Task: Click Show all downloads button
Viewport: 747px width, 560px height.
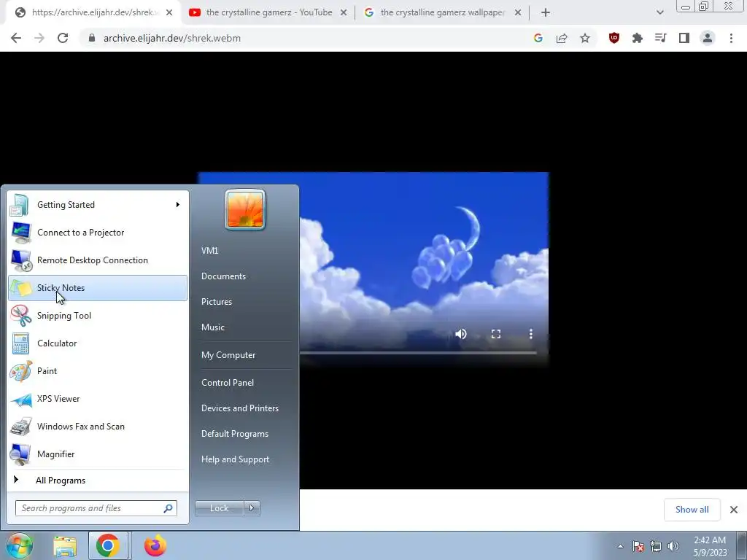Action: pos(692,510)
